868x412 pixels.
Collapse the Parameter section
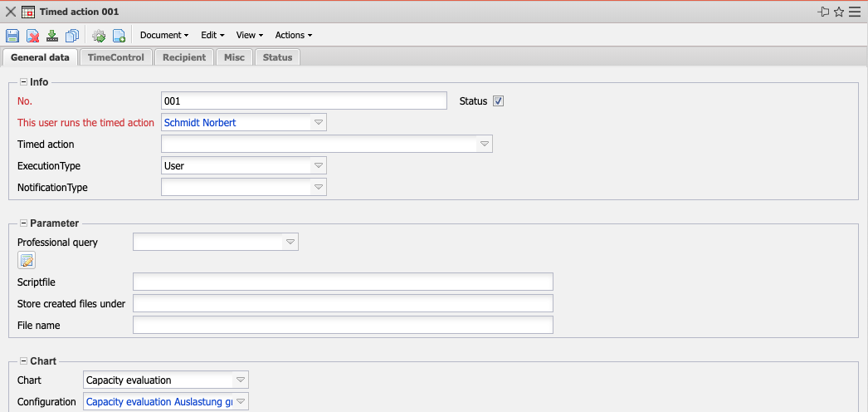(23, 223)
